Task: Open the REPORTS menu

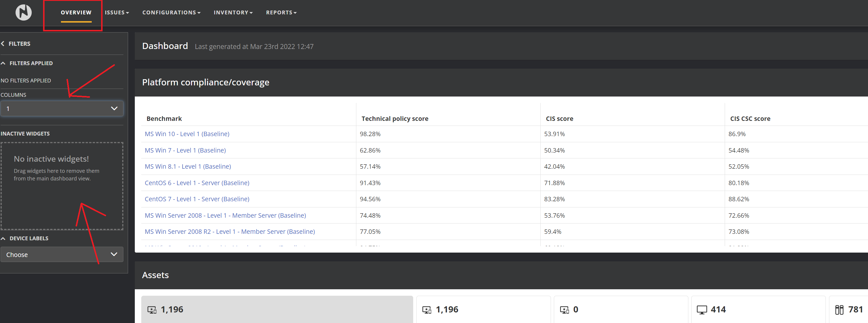Action: 281,13
